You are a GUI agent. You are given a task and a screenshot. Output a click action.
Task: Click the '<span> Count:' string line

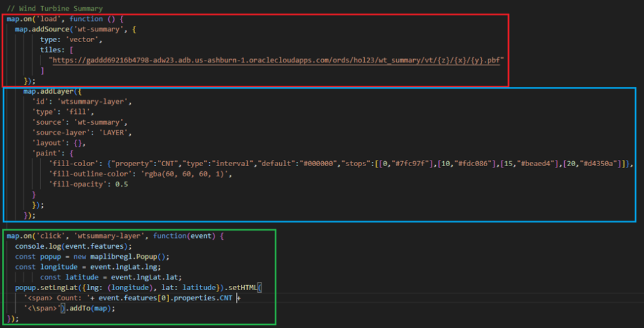132,298
